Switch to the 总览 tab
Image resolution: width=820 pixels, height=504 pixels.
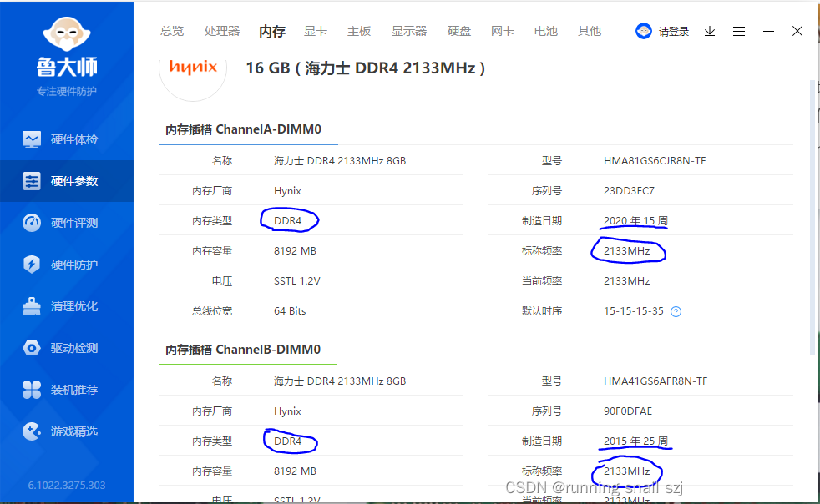tap(172, 32)
